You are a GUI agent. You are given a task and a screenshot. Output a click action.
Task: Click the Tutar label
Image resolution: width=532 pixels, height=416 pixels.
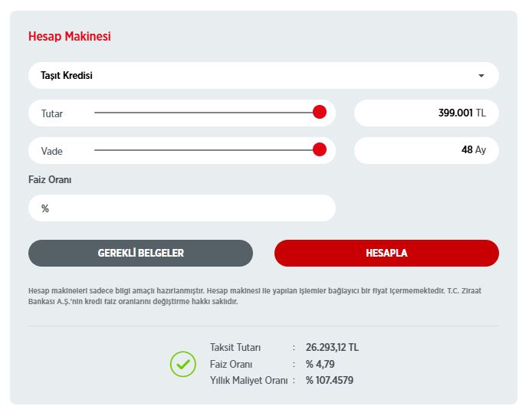[x=52, y=113]
